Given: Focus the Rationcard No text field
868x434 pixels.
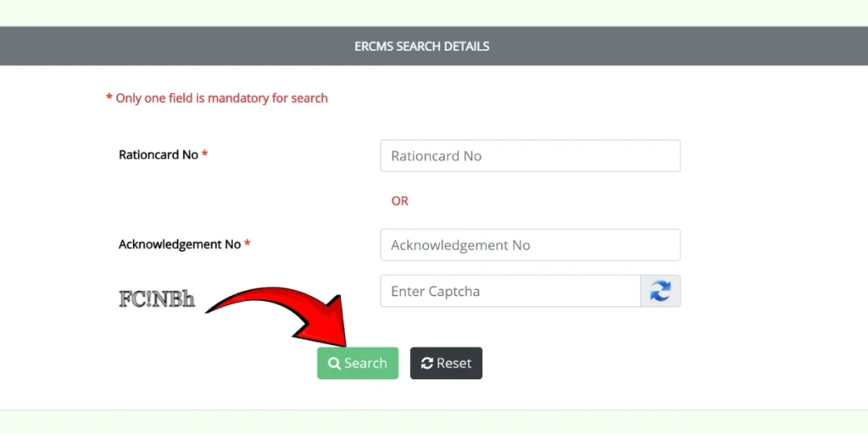Looking at the screenshot, I should pyautogui.click(x=530, y=156).
